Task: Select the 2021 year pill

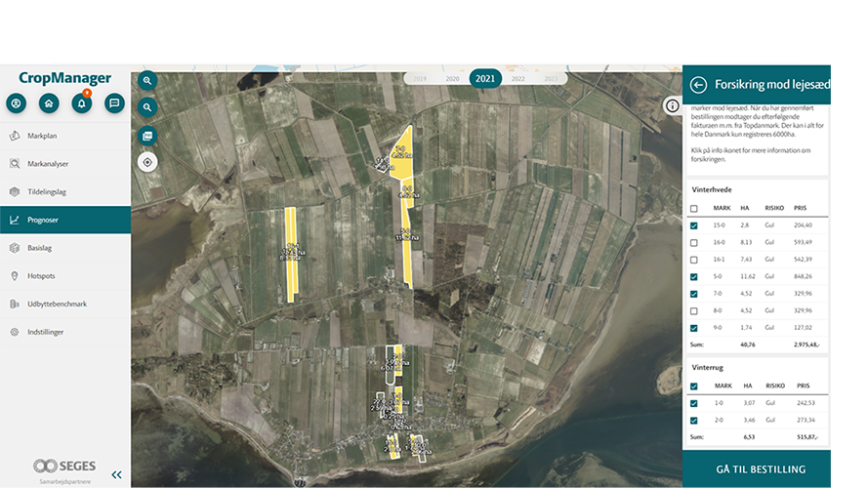Action: coord(485,78)
